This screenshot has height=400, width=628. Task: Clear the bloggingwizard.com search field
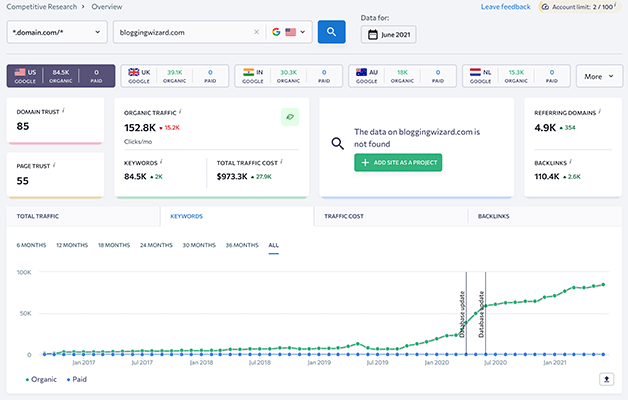pyautogui.click(x=256, y=32)
